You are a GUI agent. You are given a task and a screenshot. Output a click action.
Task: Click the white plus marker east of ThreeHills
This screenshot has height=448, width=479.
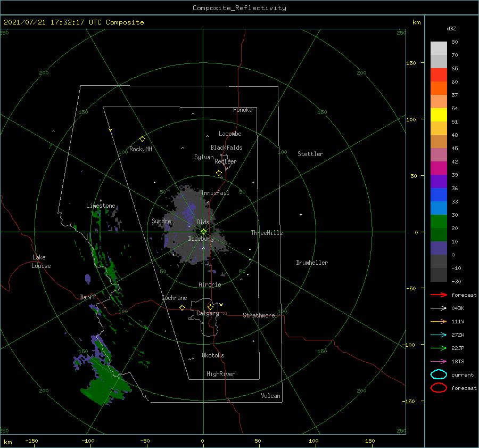click(x=301, y=214)
